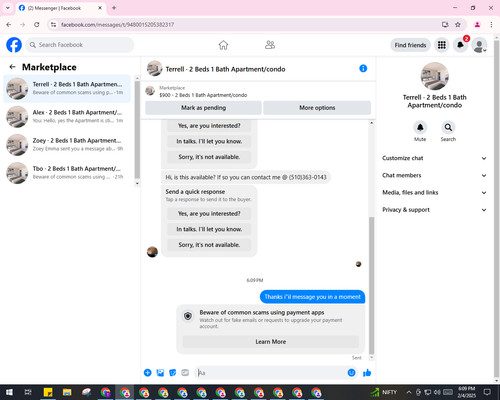Open a new browser tab
The height and width of the screenshot is (400, 500).
114,8
